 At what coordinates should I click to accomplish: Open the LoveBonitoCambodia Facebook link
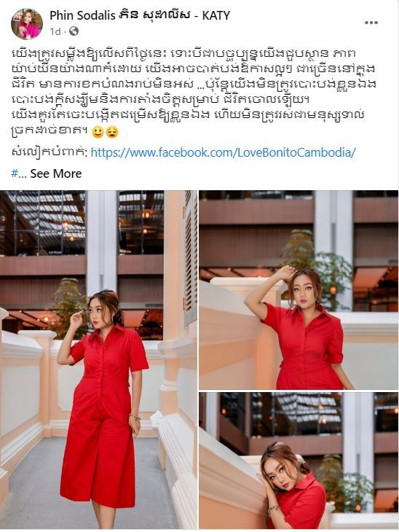tap(223, 152)
